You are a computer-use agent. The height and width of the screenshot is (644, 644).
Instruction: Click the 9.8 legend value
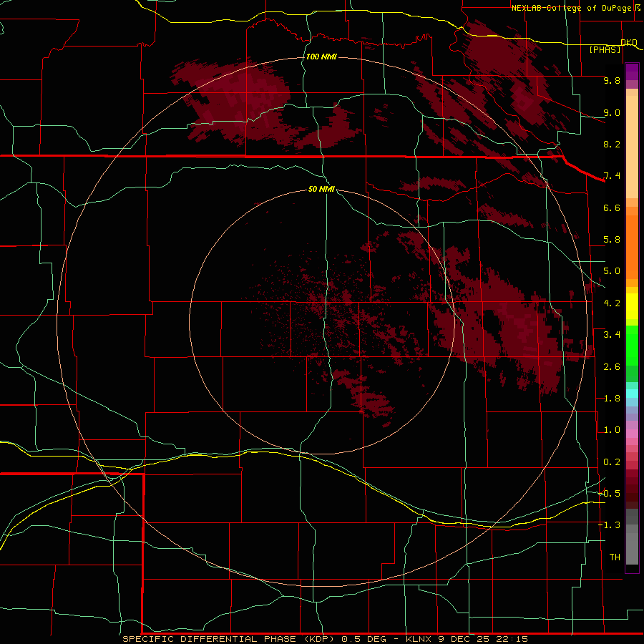[x=612, y=80]
